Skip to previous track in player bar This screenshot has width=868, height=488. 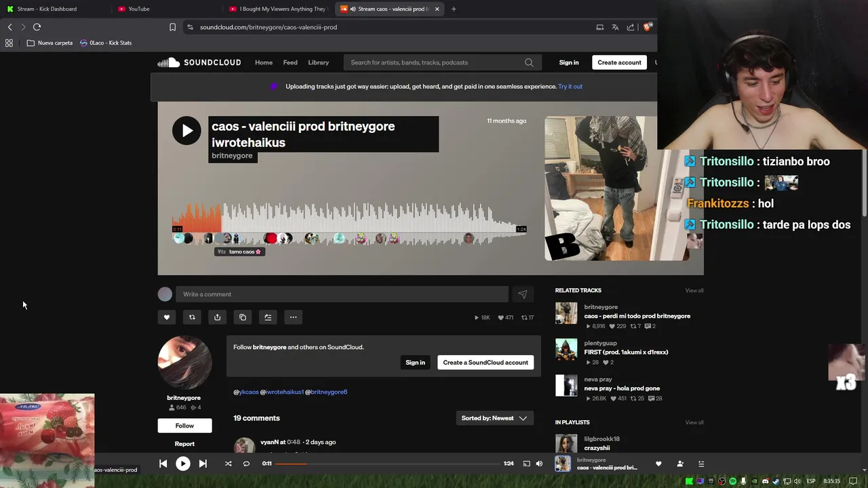pyautogui.click(x=163, y=464)
